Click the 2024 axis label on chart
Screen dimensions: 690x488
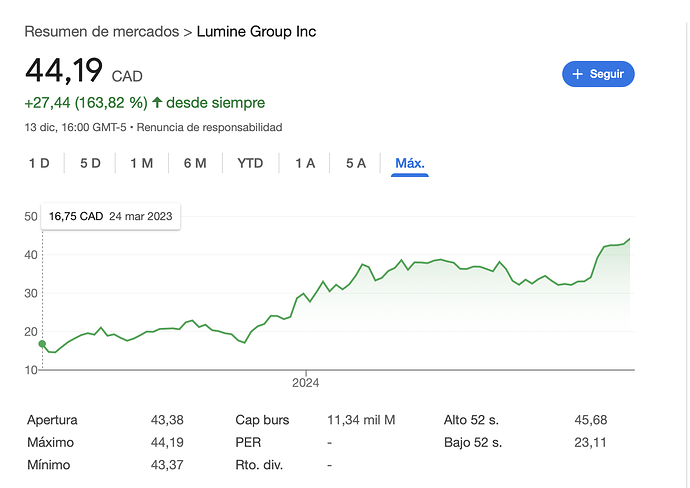[305, 383]
